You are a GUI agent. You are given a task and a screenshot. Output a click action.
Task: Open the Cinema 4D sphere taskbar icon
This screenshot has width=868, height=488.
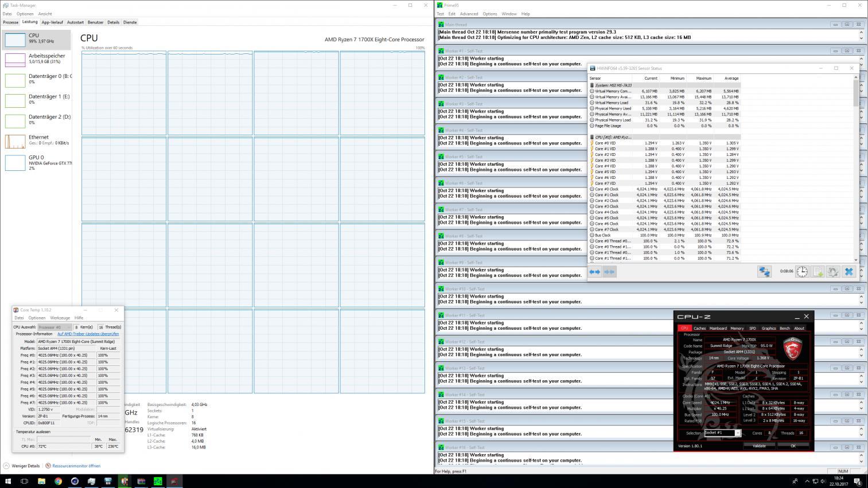[75, 481]
